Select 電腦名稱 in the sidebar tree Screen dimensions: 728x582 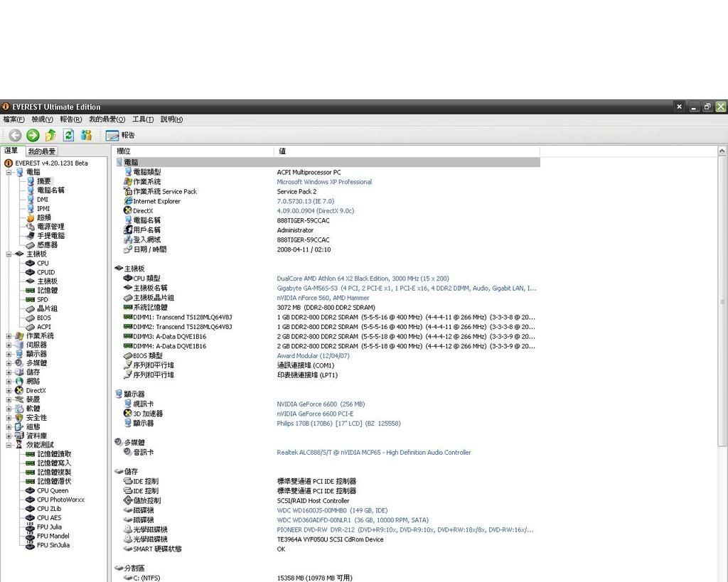[50, 190]
